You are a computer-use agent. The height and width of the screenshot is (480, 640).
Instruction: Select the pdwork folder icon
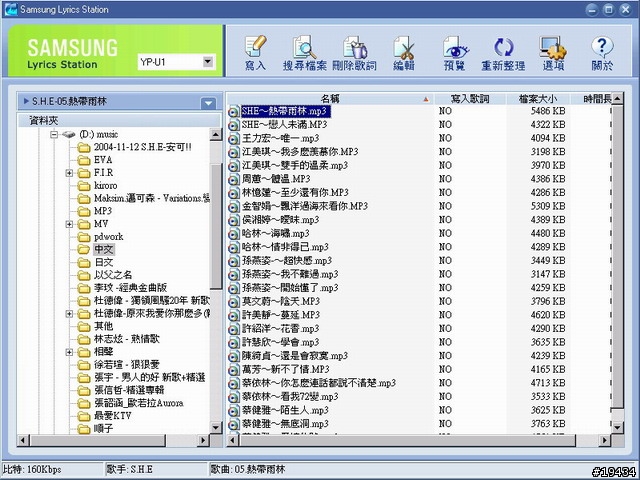[x=84, y=237]
